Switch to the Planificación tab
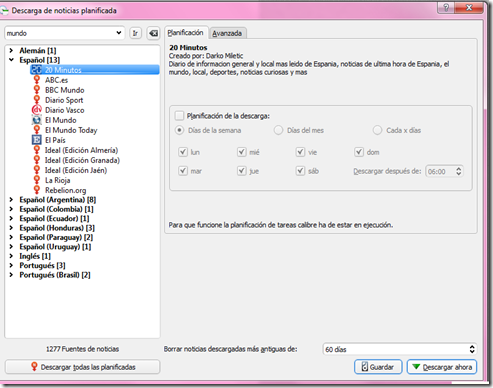Viewport: 493px width, 388px height. tap(186, 33)
